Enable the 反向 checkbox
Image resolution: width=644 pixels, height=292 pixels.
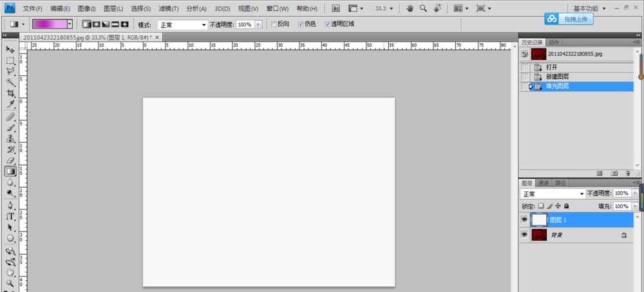[274, 24]
